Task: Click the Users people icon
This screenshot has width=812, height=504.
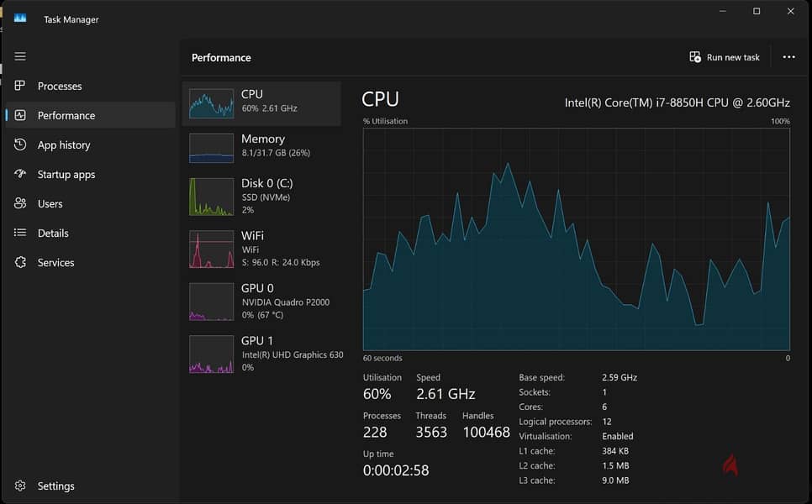Action: click(x=20, y=203)
